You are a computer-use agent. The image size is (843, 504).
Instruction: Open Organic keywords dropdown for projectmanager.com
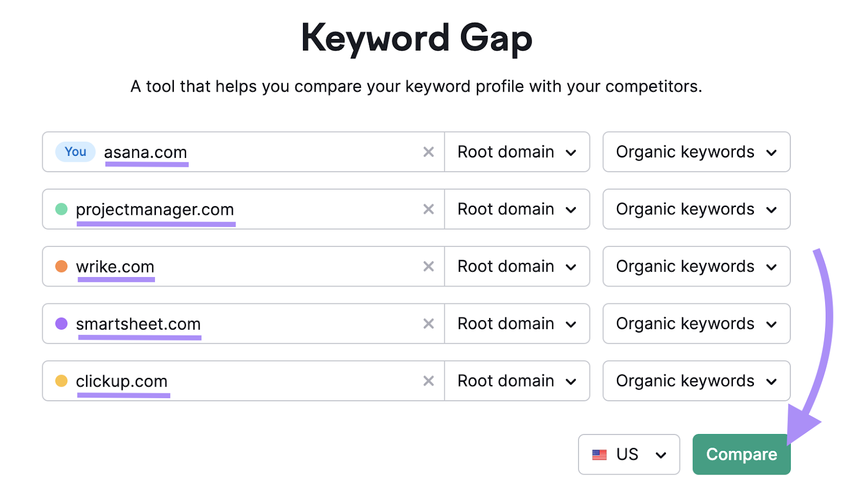[696, 209]
